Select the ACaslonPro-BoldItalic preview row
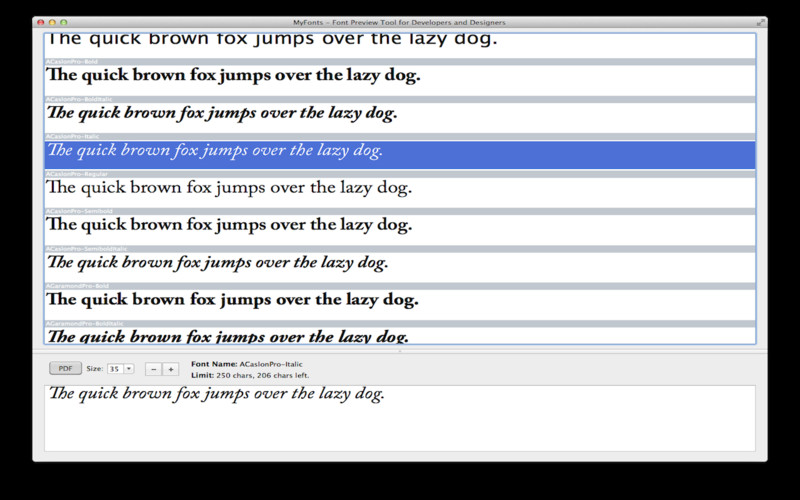800x500 pixels. (400, 117)
